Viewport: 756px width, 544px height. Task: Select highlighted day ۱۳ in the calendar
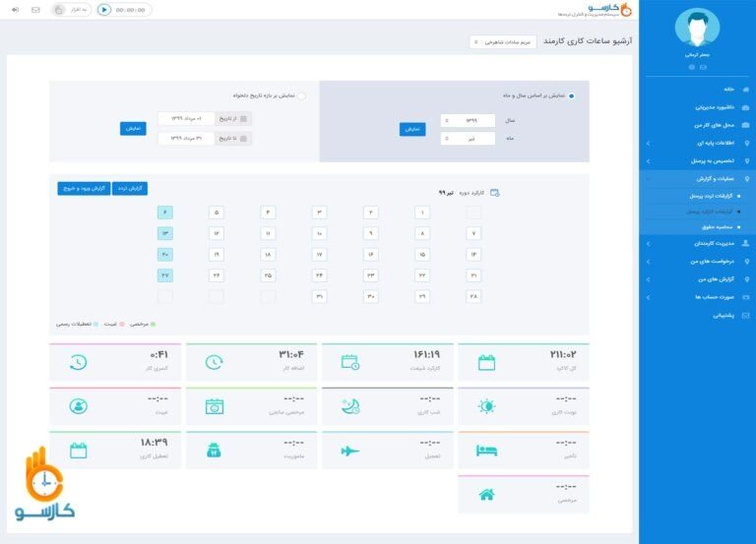165,234
